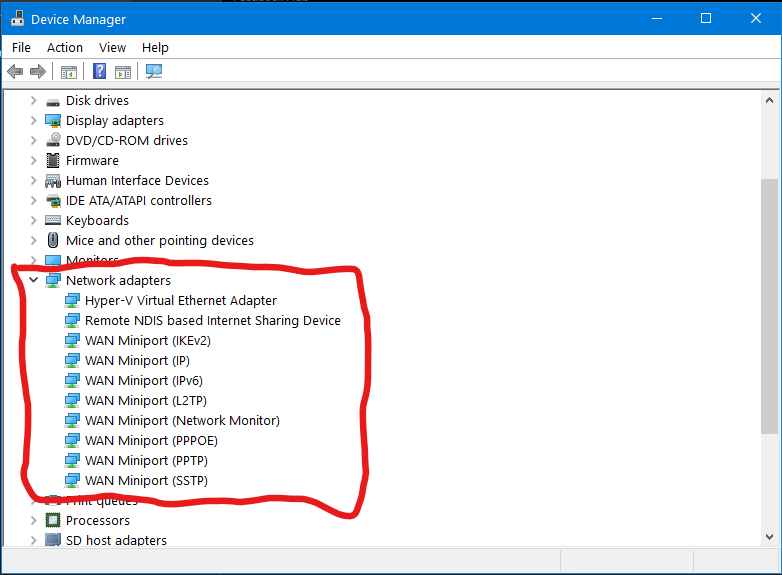Image resolution: width=782 pixels, height=575 pixels.
Task: Expand the Processors node
Action: (33, 520)
